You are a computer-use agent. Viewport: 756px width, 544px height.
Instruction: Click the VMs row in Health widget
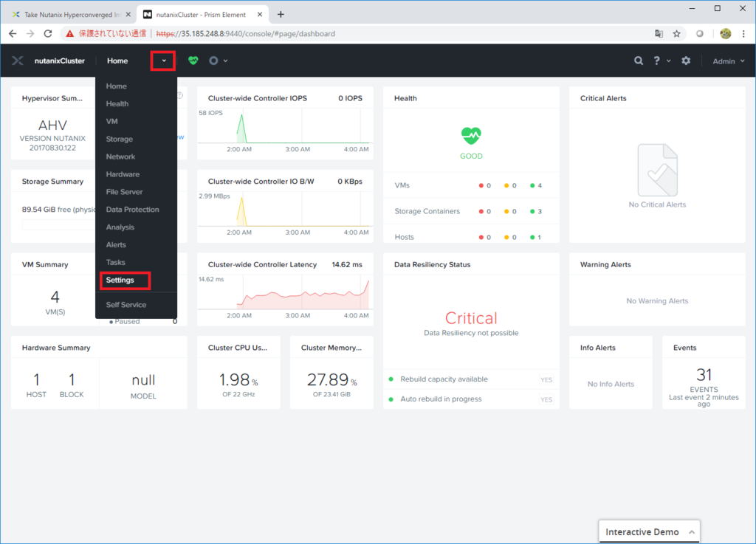coord(471,185)
